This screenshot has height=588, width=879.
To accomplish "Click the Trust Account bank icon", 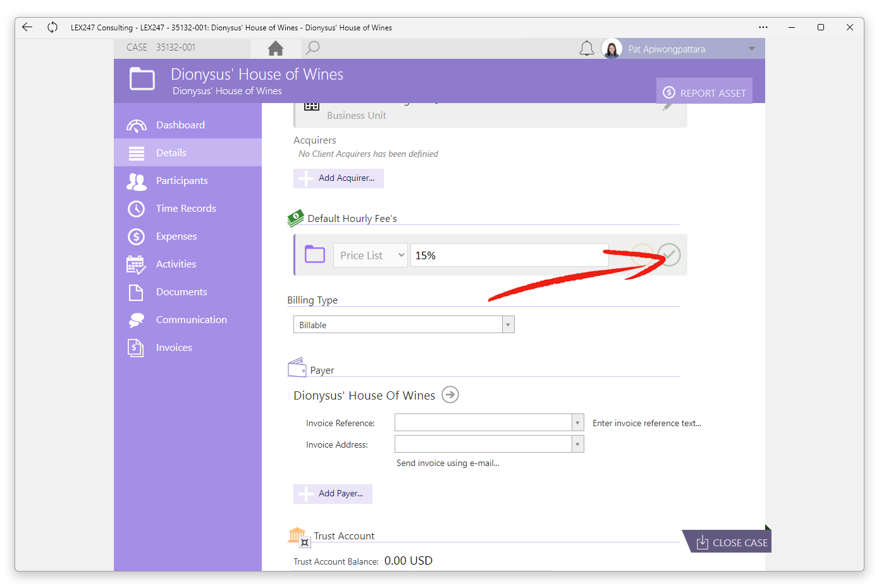I will [x=298, y=537].
